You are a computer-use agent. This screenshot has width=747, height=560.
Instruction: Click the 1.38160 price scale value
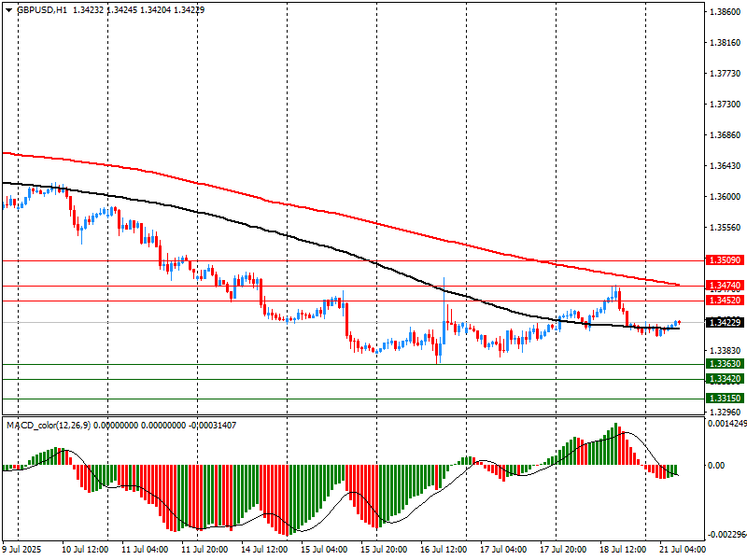(x=726, y=43)
